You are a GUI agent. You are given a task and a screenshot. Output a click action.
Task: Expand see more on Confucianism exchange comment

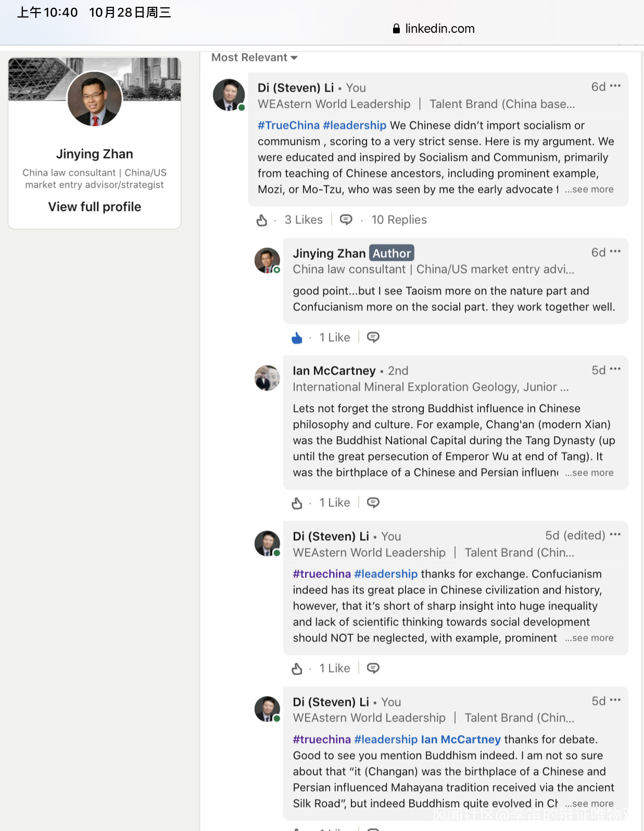coord(589,638)
